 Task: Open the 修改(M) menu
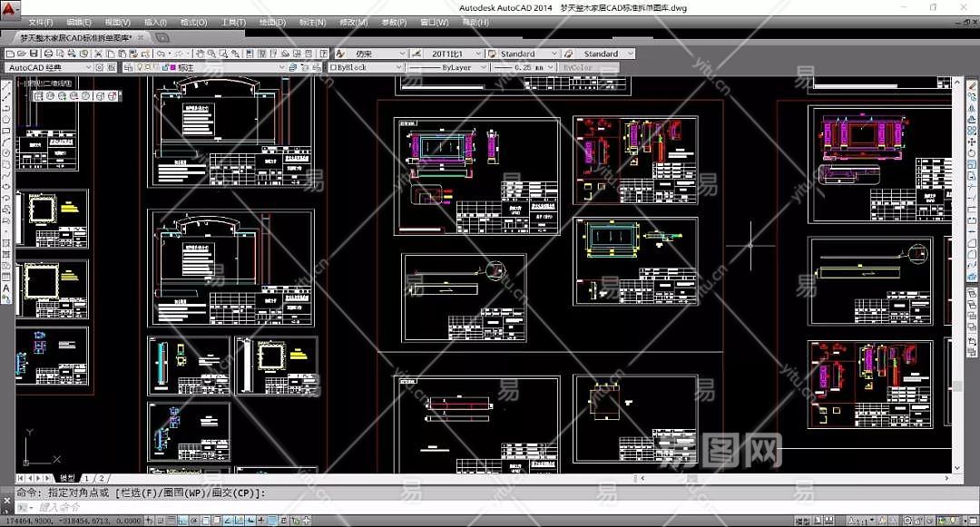pyautogui.click(x=353, y=23)
